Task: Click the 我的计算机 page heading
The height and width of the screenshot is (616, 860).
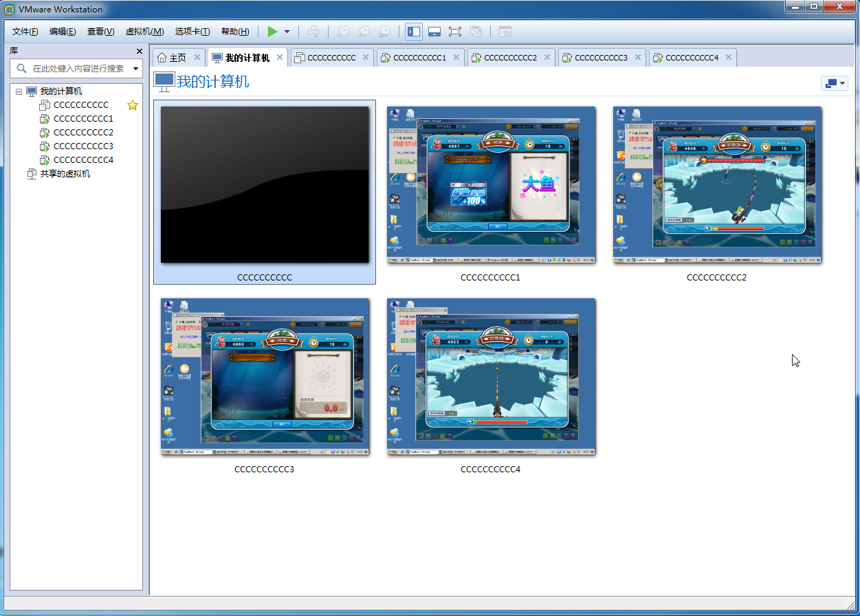Action: [x=213, y=82]
